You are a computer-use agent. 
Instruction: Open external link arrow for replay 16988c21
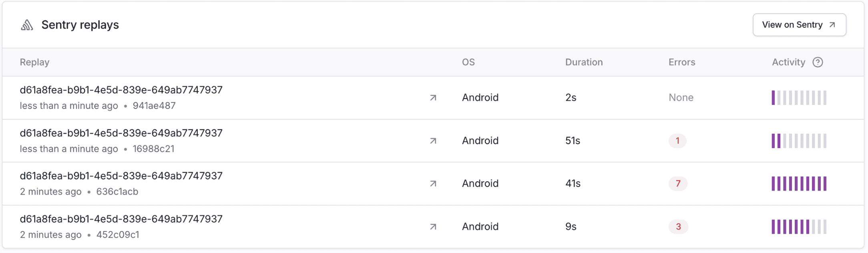433,141
